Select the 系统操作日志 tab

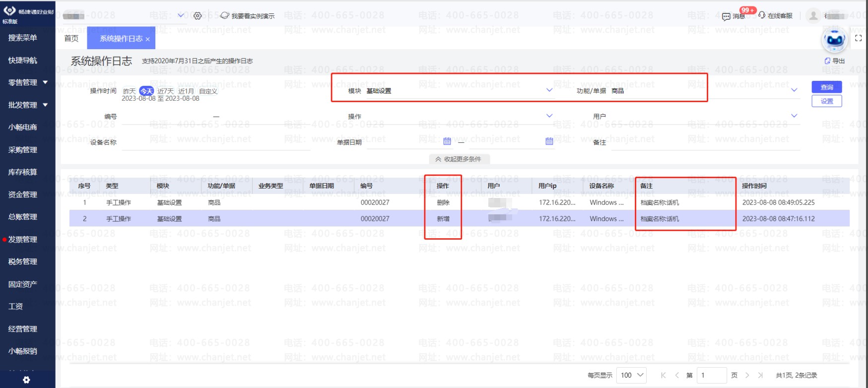tap(121, 38)
